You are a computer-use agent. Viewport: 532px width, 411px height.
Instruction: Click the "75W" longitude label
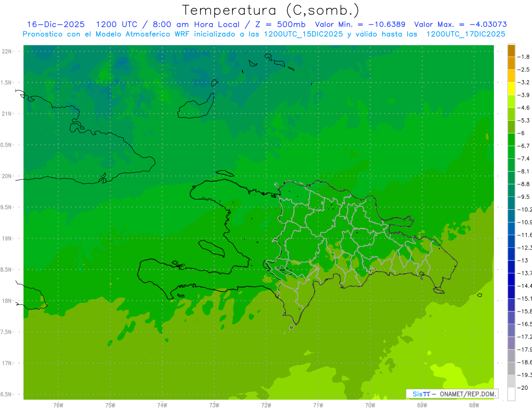pyautogui.click(x=110, y=405)
